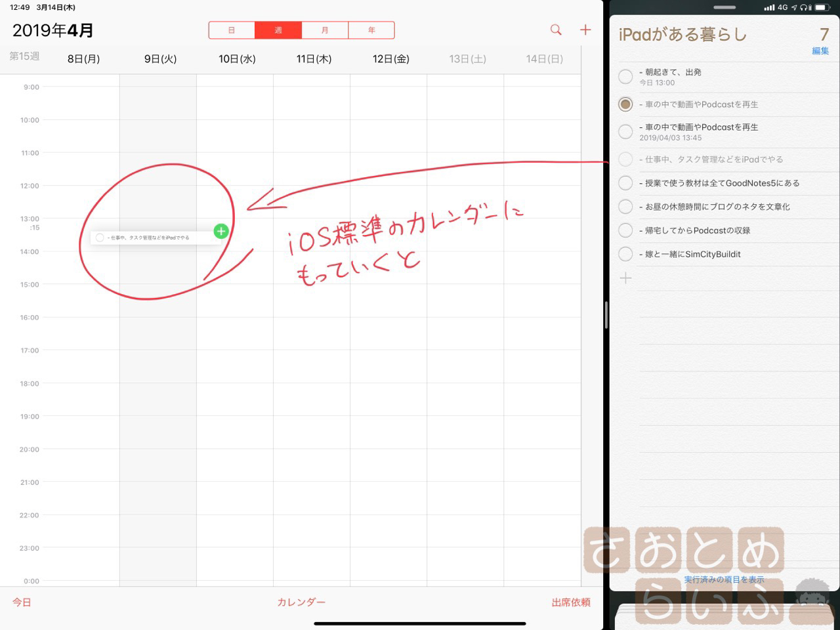Open お昼の休憩時間にブログのネタを文章化 reminder text
This screenshot has width=840, height=630.
(x=715, y=207)
